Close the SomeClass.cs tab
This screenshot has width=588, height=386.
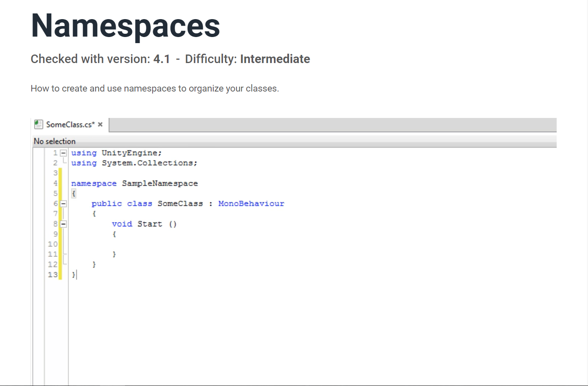coord(100,124)
